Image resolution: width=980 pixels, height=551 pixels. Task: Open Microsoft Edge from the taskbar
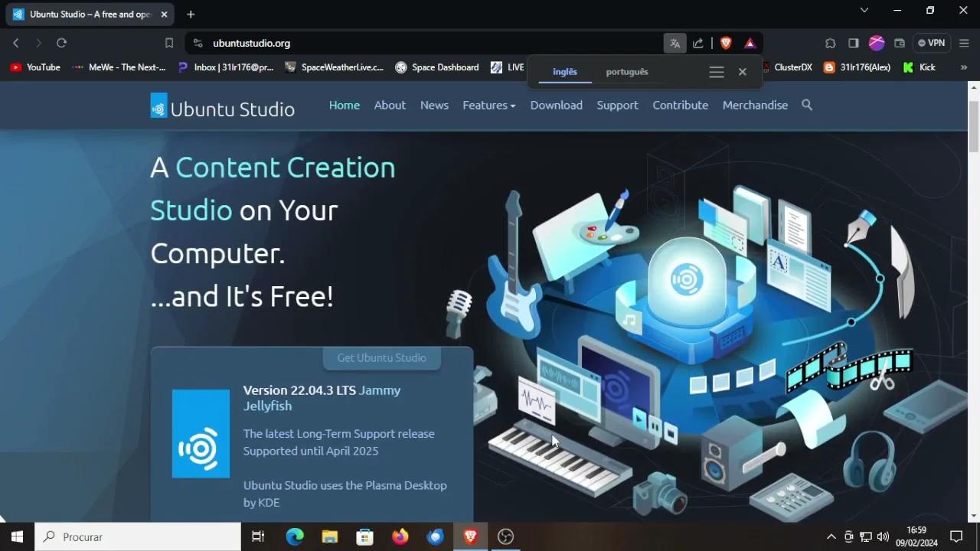(295, 536)
